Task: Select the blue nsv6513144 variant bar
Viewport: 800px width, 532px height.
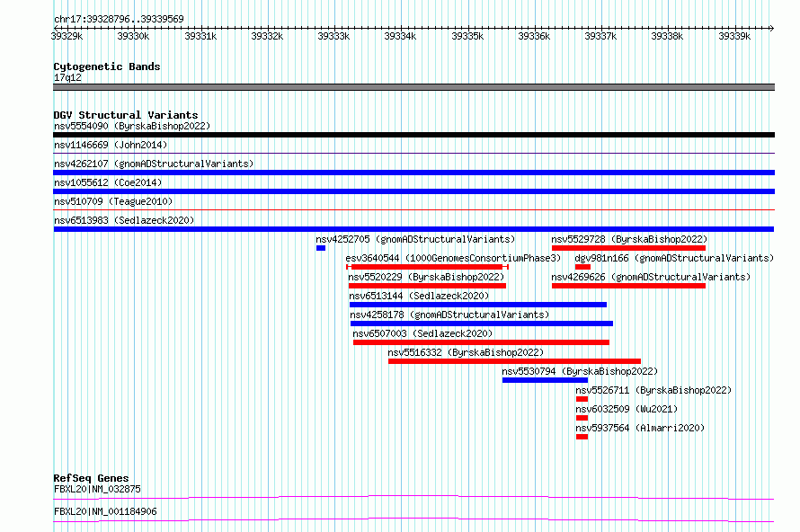Action: click(478, 305)
